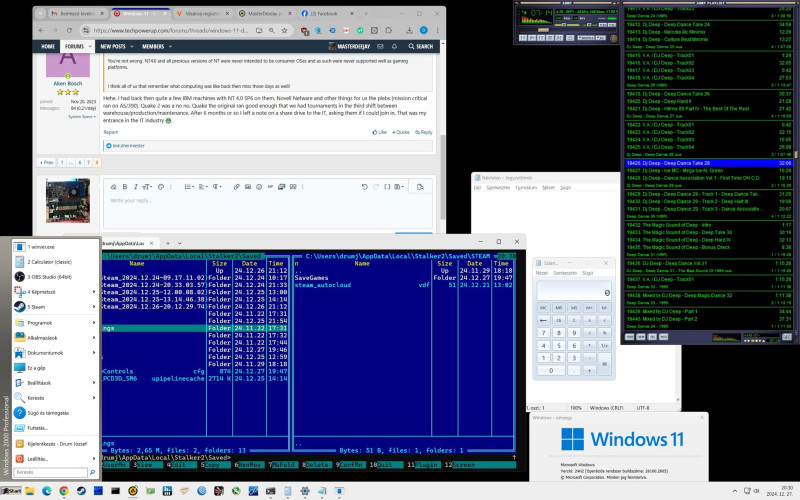Open the forum SEARCH button
Image resolution: width=800 pixels, height=500 pixels.
click(x=421, y=46)
